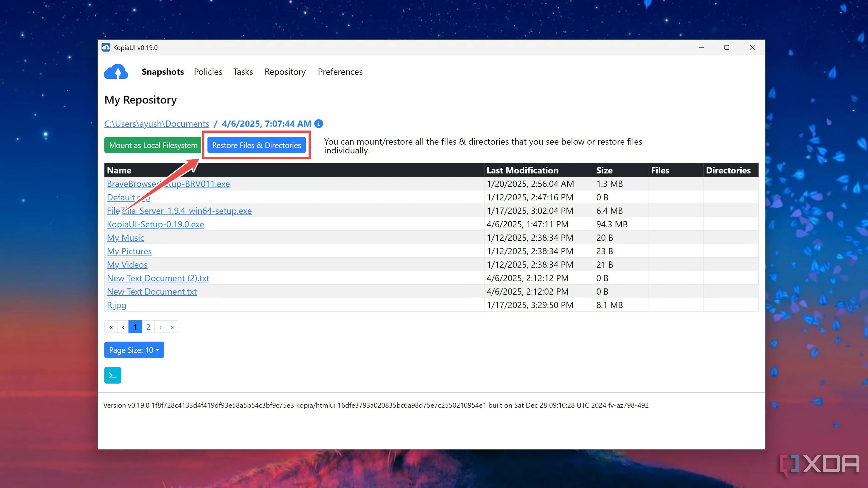Click the Kopia cloud logo icon
The height and width of the screenshot is (488, 868).
pyautogui.click(x=116, y=71)
